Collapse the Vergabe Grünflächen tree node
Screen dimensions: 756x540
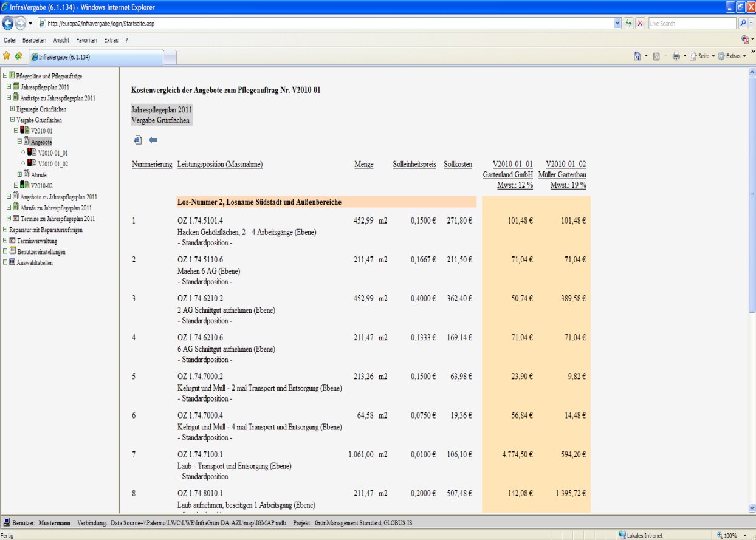12,120
